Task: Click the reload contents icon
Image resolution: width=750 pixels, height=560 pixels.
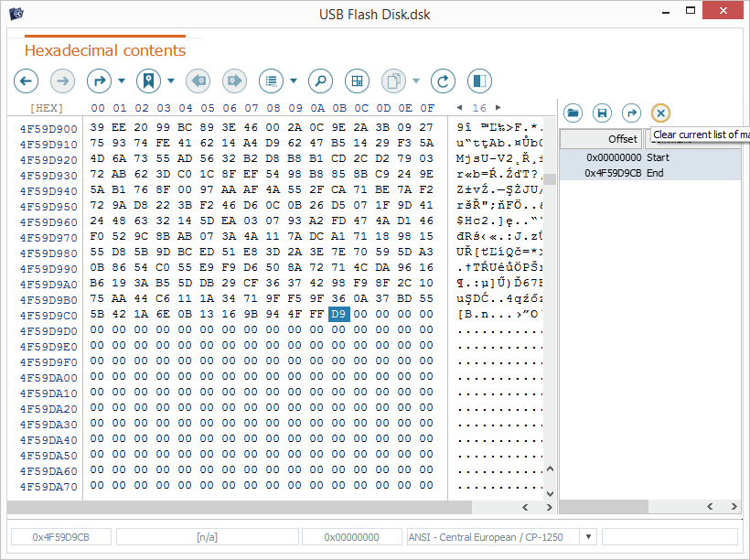Action: pyautogui.click(x=443, y=81)
